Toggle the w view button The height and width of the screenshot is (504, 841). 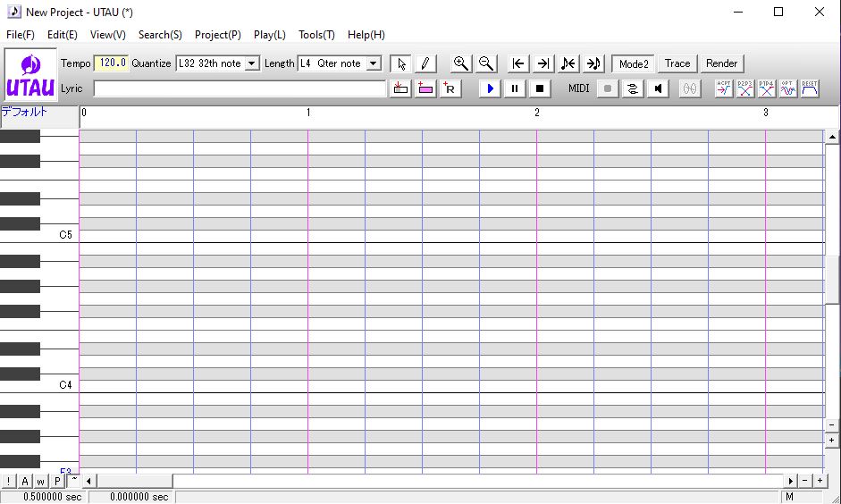[41, 481]
